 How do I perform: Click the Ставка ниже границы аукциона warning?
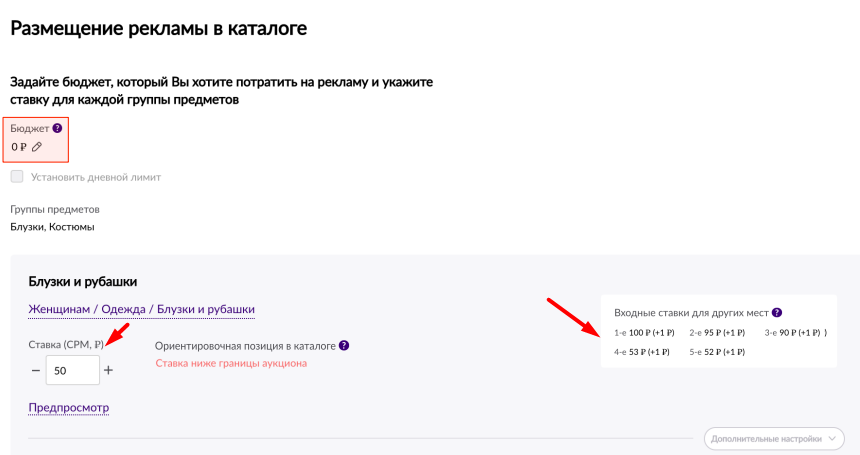(231, 363)
